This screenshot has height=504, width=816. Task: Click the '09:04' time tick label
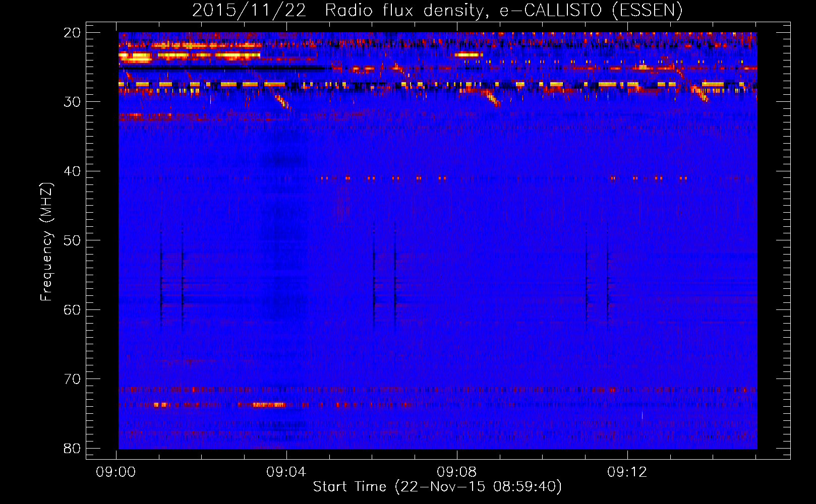pyautogui.click(x=286, y=472)
